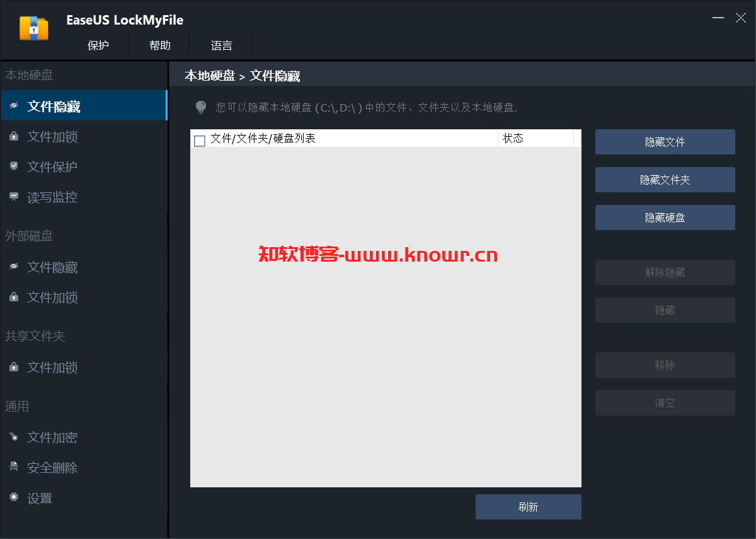Click the 刷新 button

pos(528,507)
